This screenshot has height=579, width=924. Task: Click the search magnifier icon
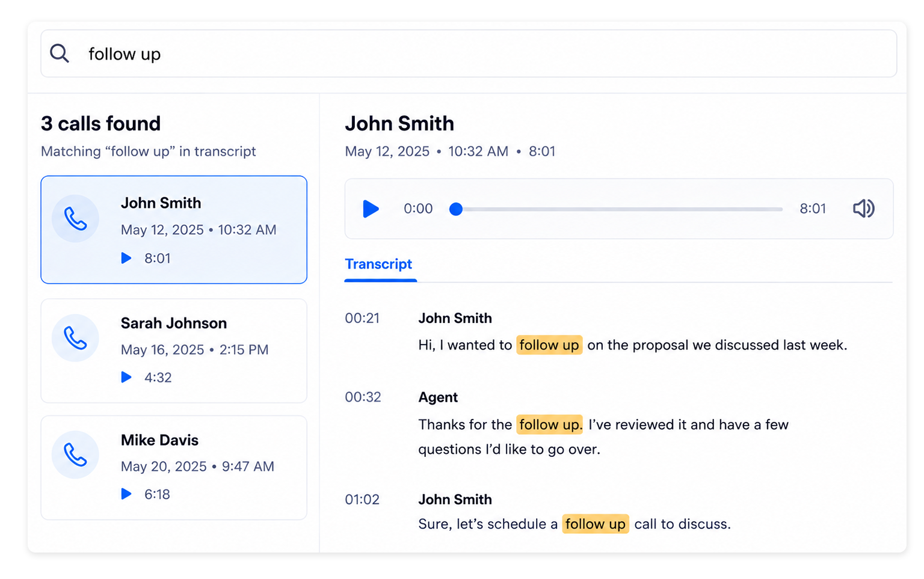click(60, 54)
